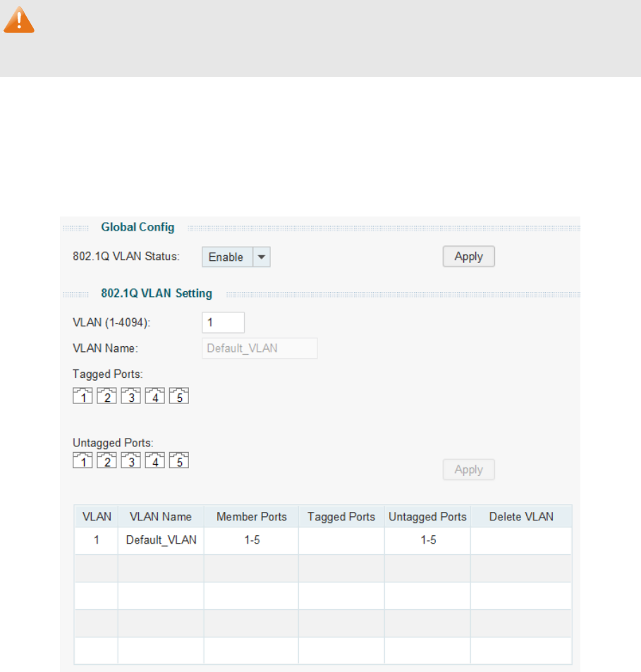The image size is (641, 672).
Task: Click the orange warning triangle icon
Action: pyautogui.click(x=19, y=20)
